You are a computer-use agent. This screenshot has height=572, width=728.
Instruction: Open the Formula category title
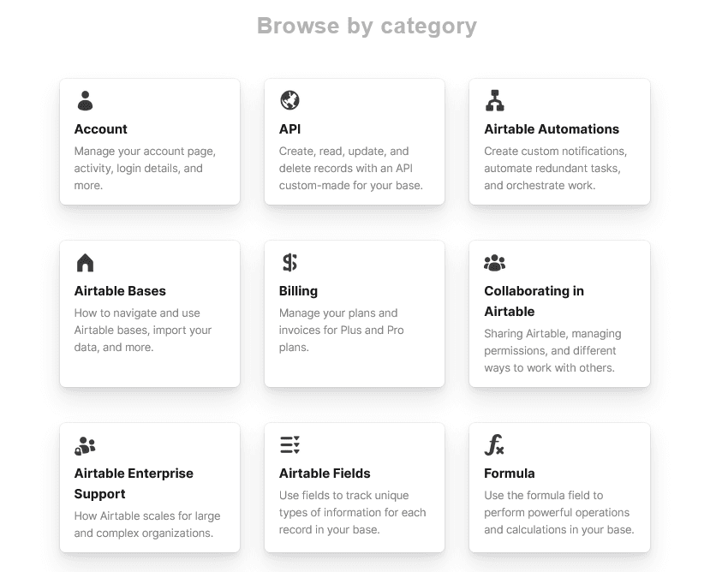point(510,474)
